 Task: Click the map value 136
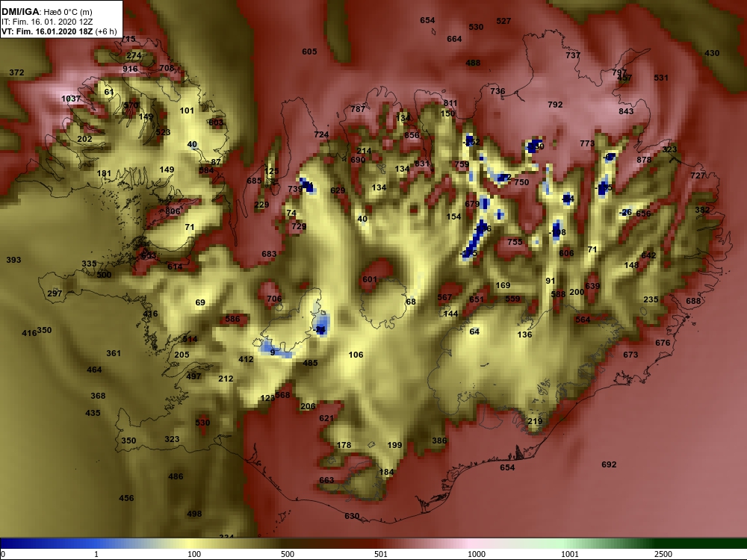pyautogui.click(x=524, y=335)
